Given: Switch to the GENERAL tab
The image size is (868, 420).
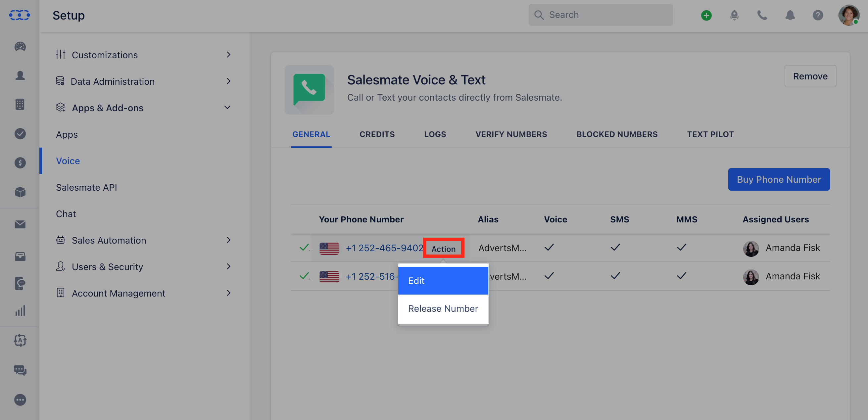Looking at the screenshot, I should (x=311, y=134).
